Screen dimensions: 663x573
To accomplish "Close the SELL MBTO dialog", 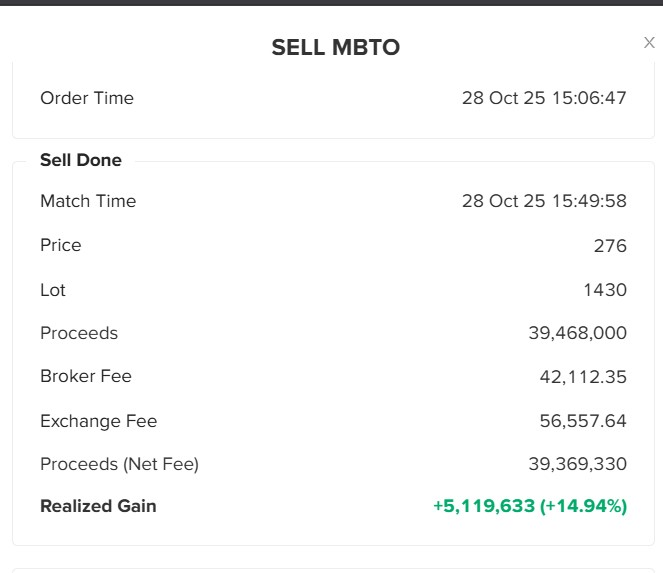I will click(649, 43).
